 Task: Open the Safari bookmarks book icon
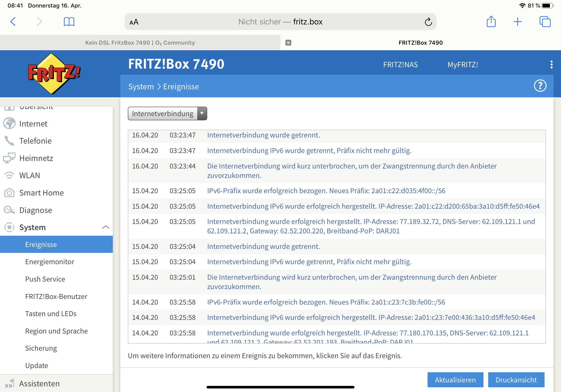(x=69, y=22)
